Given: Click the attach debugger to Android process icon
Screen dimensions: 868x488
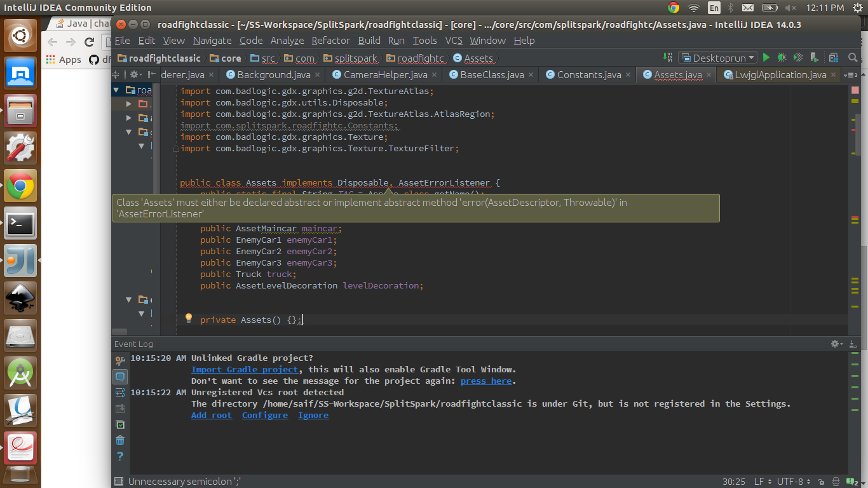Looking at the screenshot, I should point(815,58).
